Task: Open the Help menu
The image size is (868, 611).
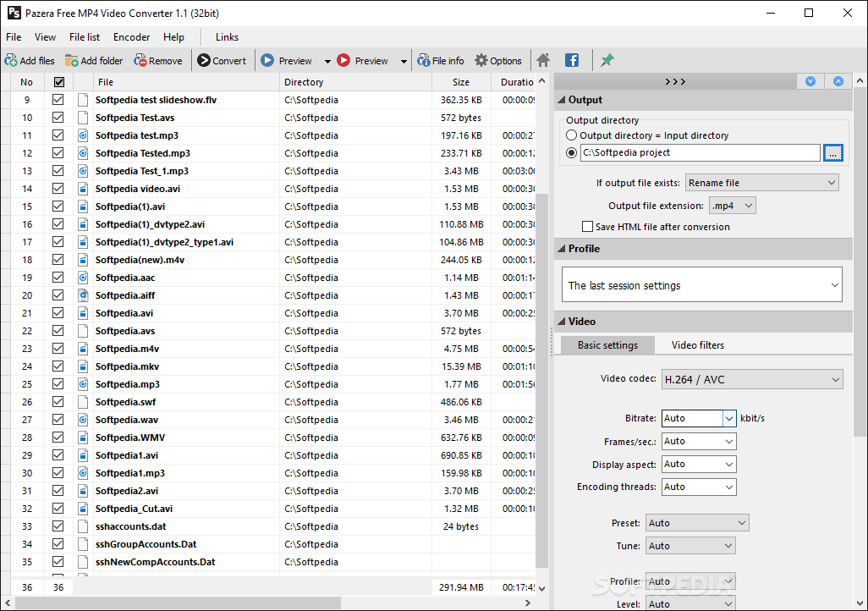Action: pyautogui.click(x=173, y=37)
